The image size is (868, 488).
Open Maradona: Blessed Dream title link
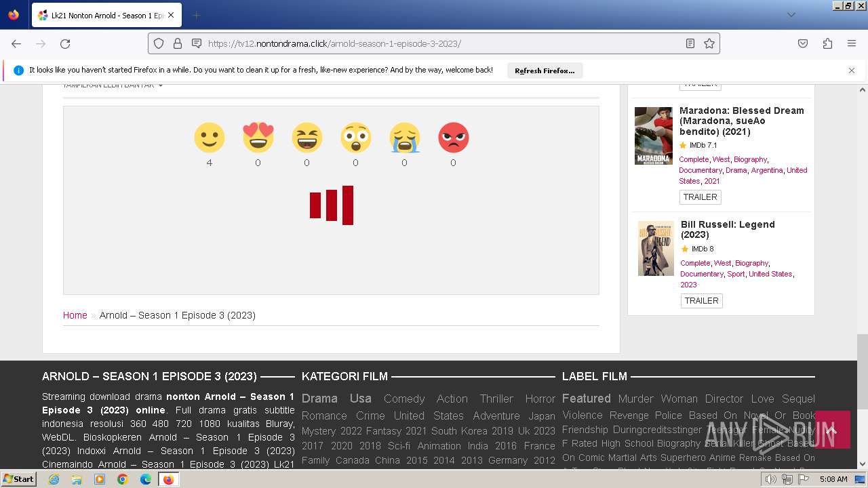click(x=742, y=121)
